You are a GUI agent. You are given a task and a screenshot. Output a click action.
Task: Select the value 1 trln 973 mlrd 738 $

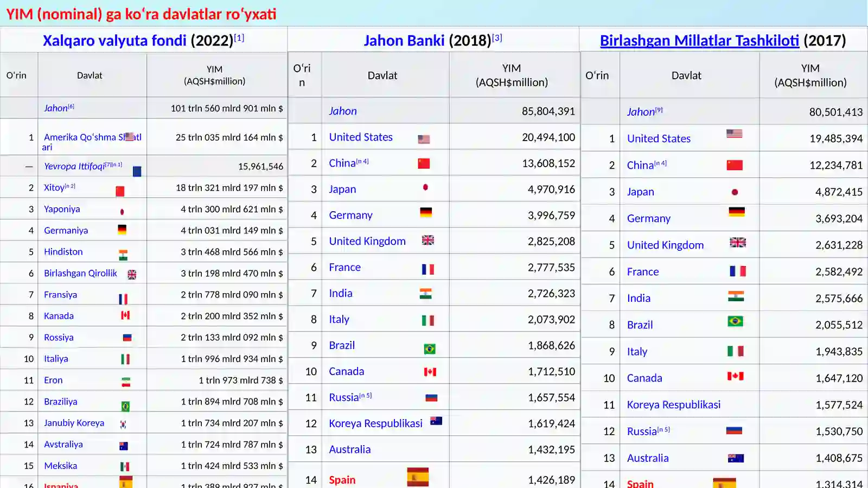click(x=241, y=380)
